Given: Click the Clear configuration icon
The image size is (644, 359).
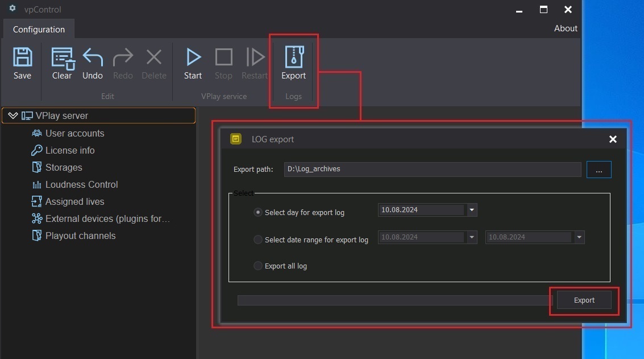Looking at the screenshot, I should point(63,58).
